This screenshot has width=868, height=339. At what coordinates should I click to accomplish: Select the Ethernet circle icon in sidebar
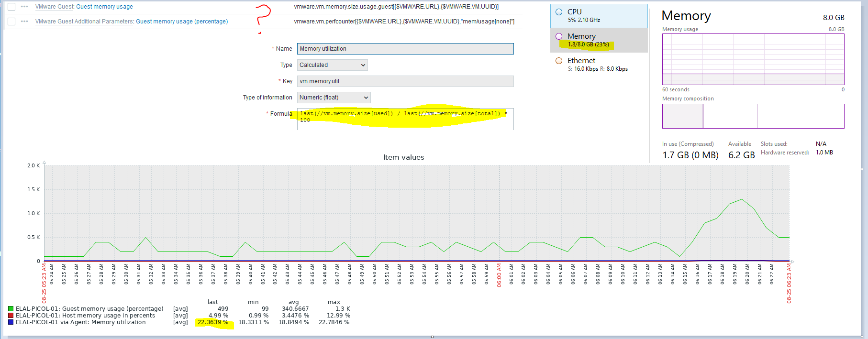pyautogui.click(x=559, y=61)
